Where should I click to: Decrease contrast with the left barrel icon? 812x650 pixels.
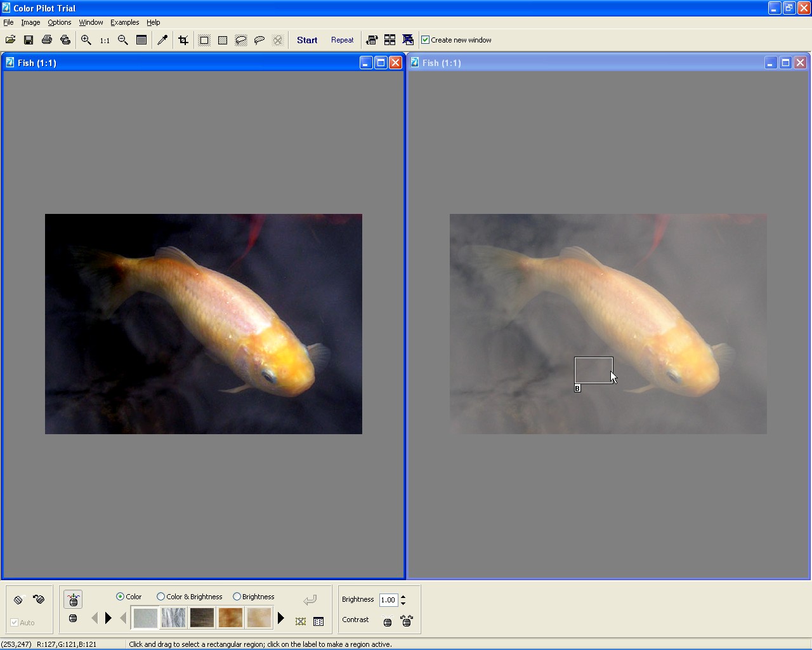[388, 622]
